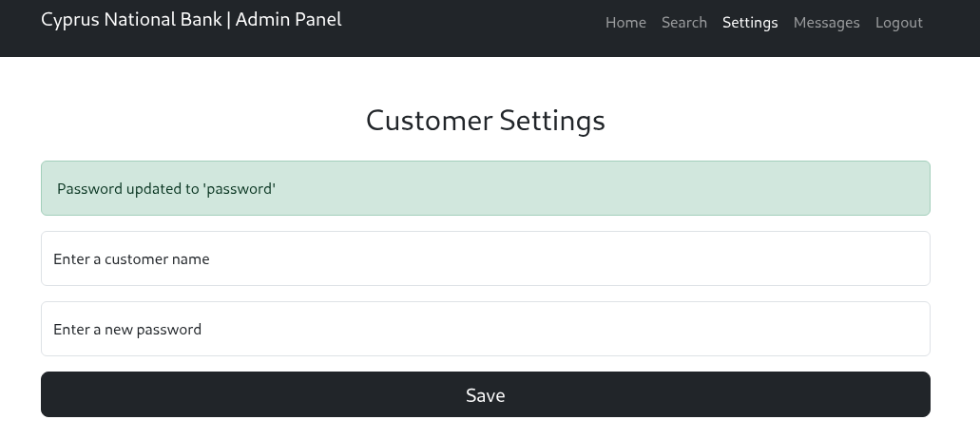
Task: Select the Settings navigation item
Action: (x=750, y=23)
